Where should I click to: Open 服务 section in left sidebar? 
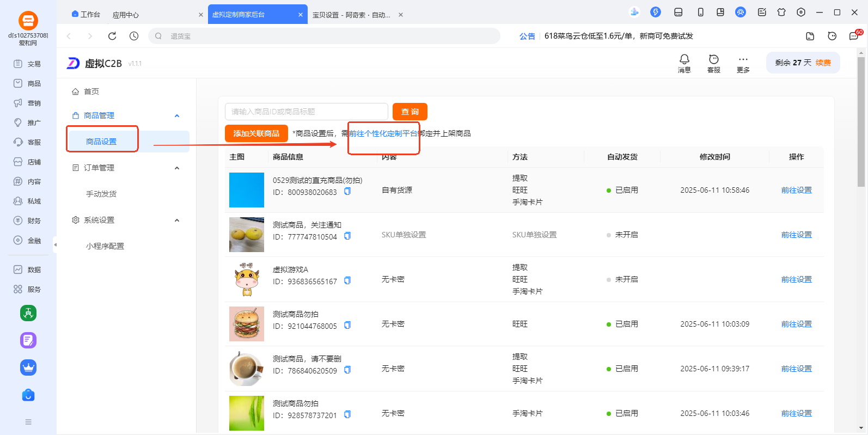[27, 289]
